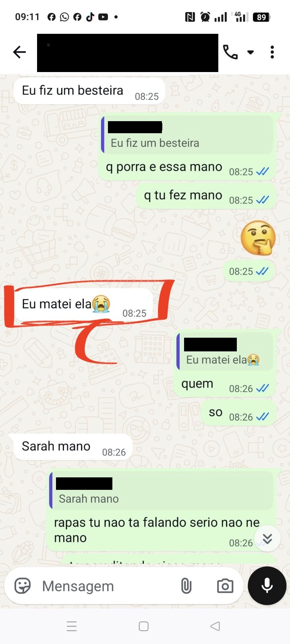Tap quoted reply 'Eu fiz um besteira'

pyautogui.click(x=188, y=135)
